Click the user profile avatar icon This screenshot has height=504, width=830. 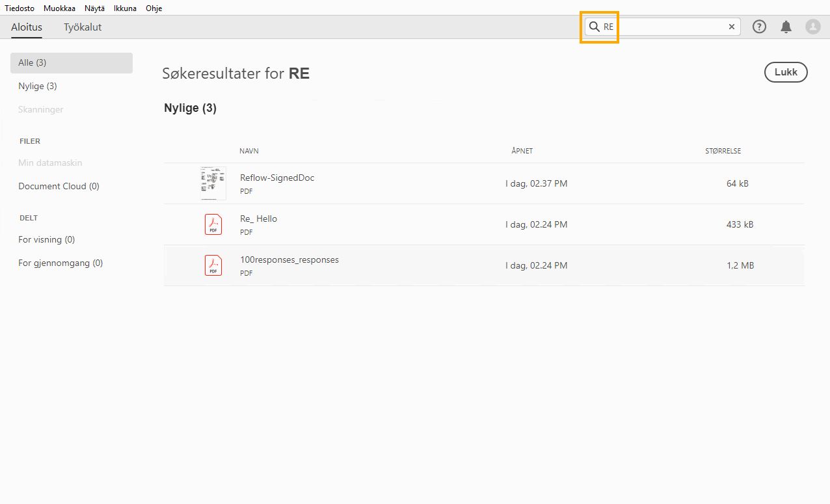point(813,27)
